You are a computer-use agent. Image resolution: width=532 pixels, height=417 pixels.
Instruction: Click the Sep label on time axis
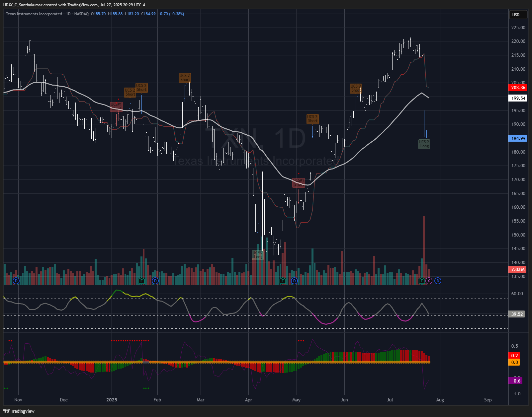(488, 400)
